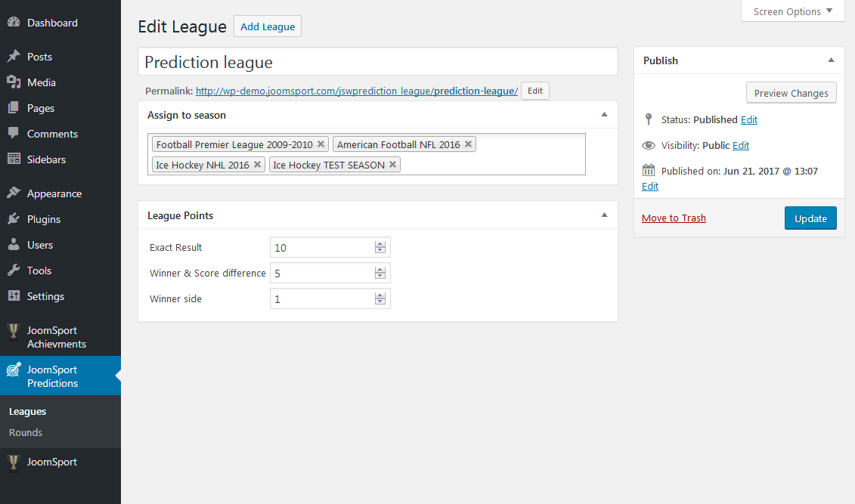855x504 pixels.
Task: Click the JoomSport Predictions target icon
Action: [x=14, y=369]
